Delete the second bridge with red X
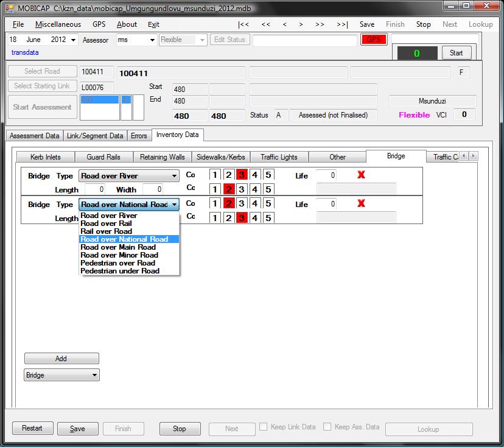504x447 pixels. coord(361,204)
